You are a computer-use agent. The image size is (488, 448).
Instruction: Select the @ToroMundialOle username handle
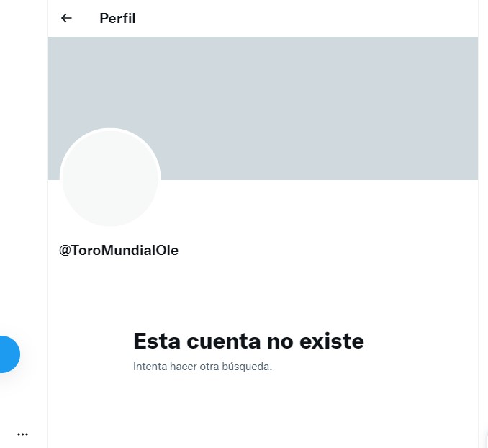coord(119,251)
